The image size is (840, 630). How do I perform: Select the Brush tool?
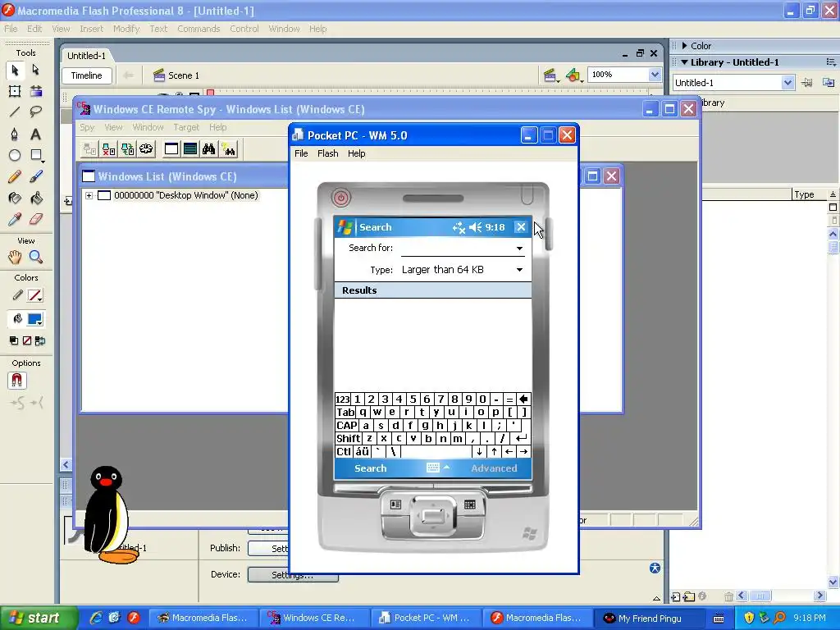(36, 177)
